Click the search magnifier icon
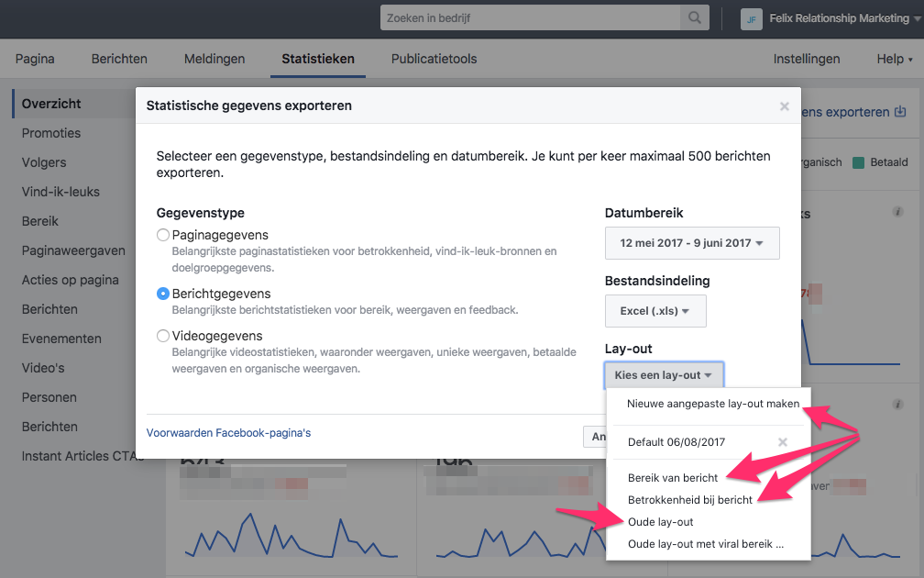 pyautogui.click(x=695, y=17)
